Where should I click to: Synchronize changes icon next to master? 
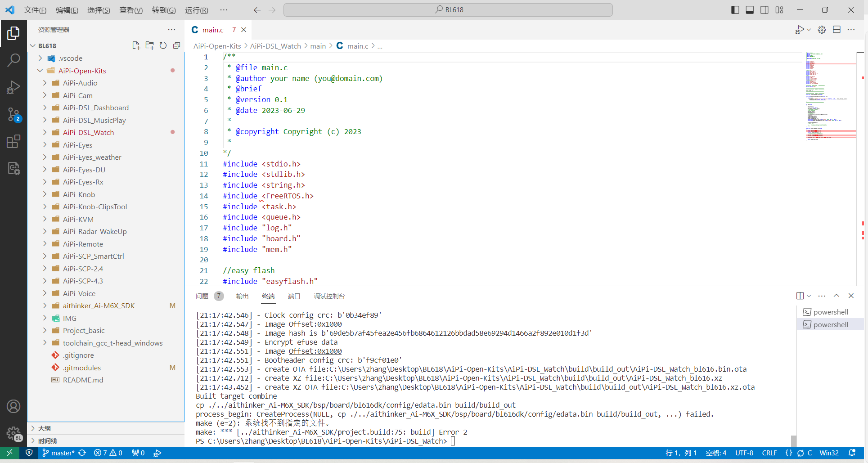[x=82, y=453]
